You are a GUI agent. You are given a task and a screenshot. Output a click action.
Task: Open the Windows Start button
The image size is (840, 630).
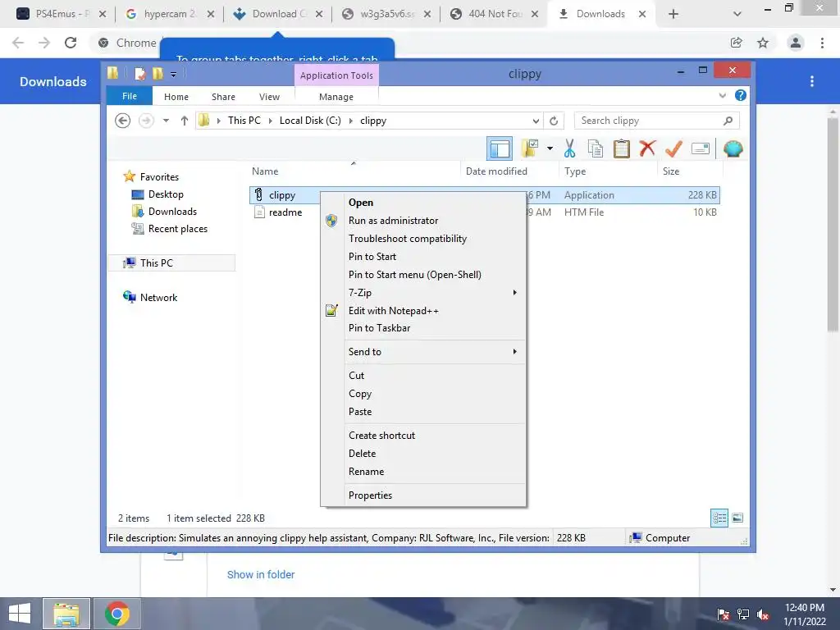pos(20,614)
